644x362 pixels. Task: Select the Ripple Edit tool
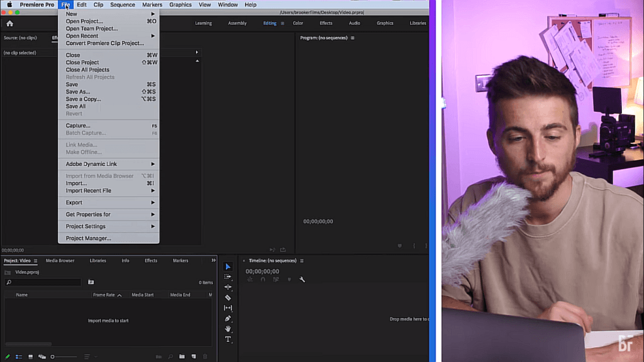(228, 287)
